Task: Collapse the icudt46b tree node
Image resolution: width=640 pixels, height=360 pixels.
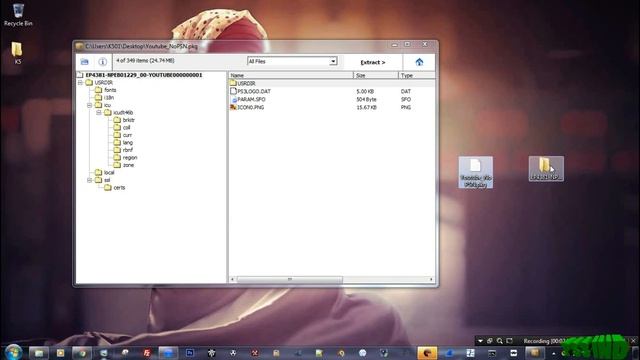Action: coord(99,113)
